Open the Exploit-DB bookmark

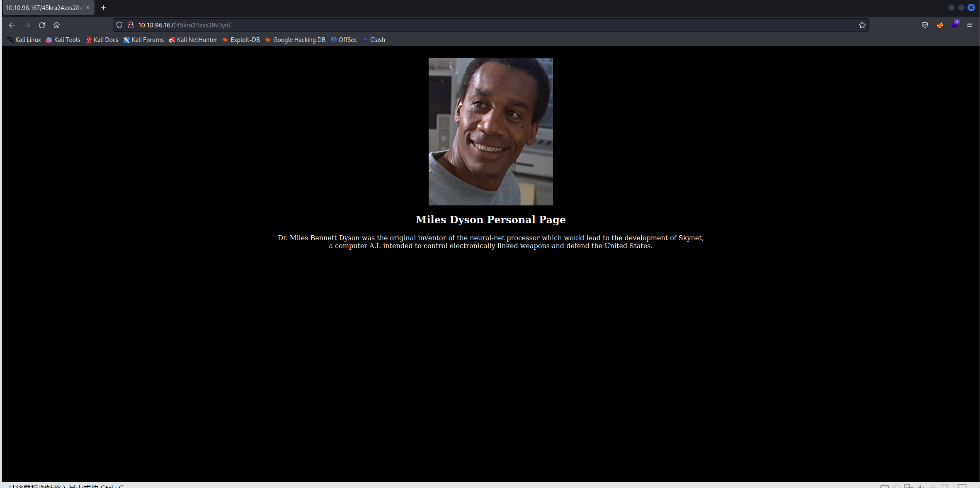tap(241, 40)
